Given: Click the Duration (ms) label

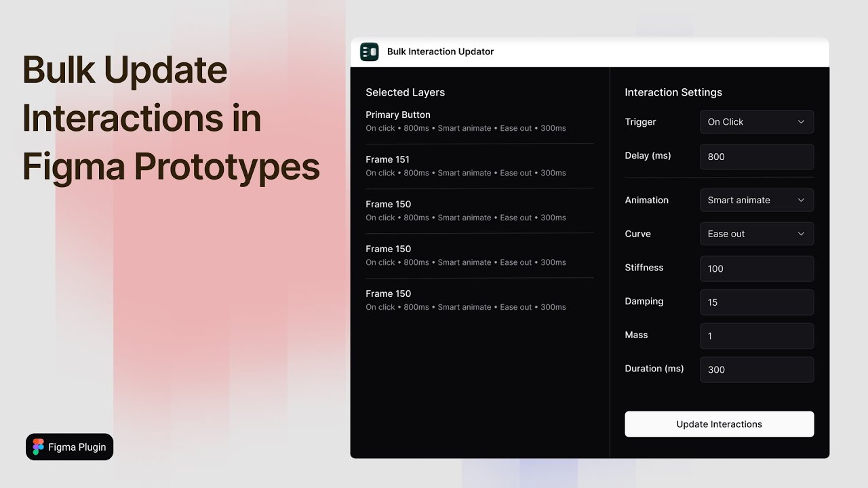Looking at the screenshot, I should (654, 369).
